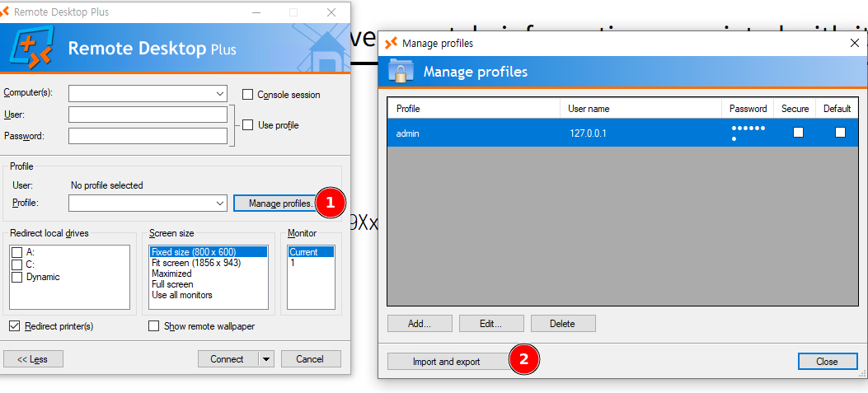Enable Show remote wallpaper

154,326
